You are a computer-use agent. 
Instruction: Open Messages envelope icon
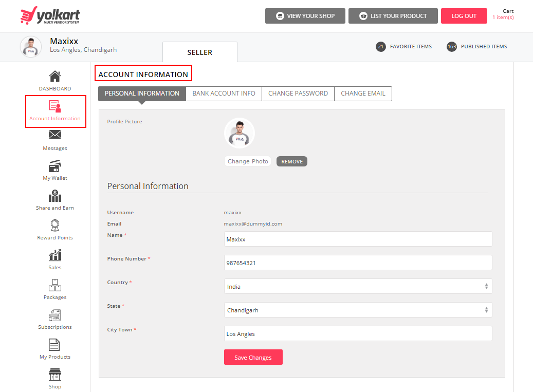click(x=54, y=135)
